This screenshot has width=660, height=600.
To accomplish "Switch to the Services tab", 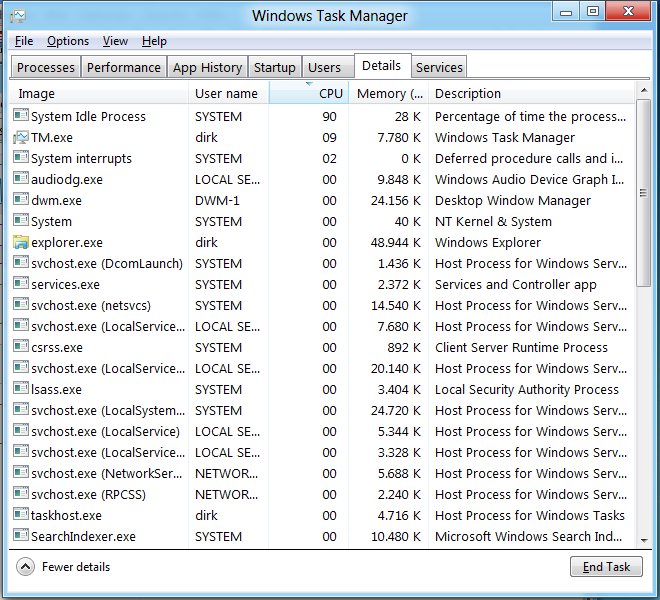I will [439, 67].
